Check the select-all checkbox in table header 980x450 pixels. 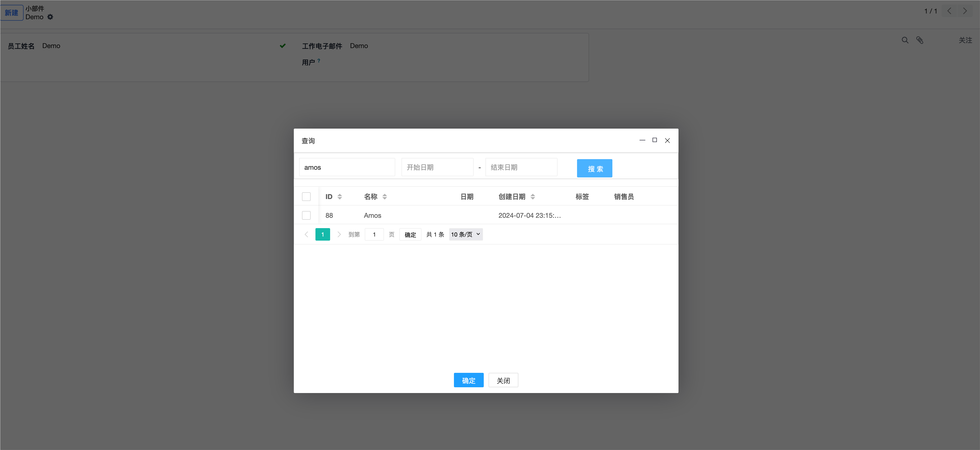coord(306,197)
